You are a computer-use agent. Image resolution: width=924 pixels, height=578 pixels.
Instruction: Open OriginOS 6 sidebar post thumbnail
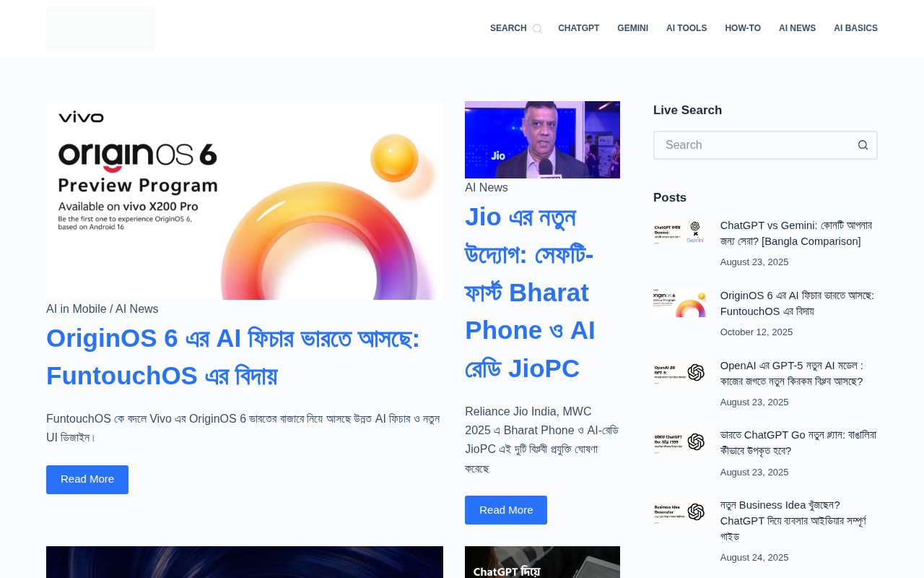click(x=679, y=303)
